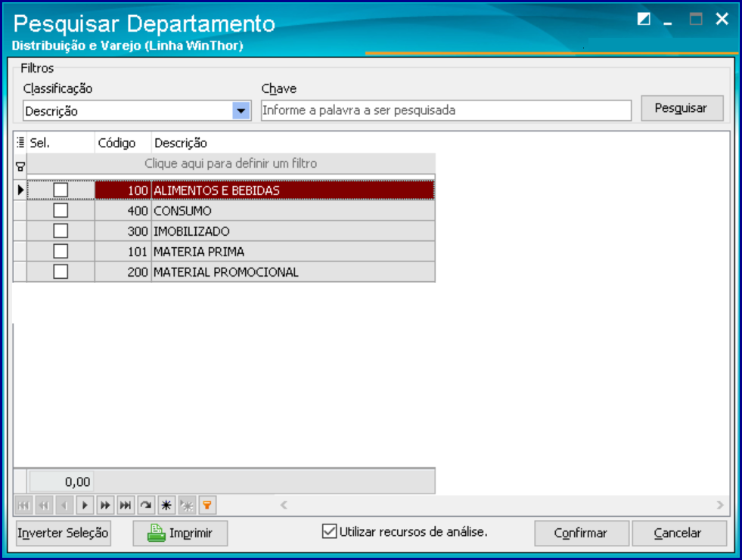Image resolution: width=742 pixels, height=560 pixels.
Task: Click the refresh curved-arrow navigator button
Action: (146, 505)
